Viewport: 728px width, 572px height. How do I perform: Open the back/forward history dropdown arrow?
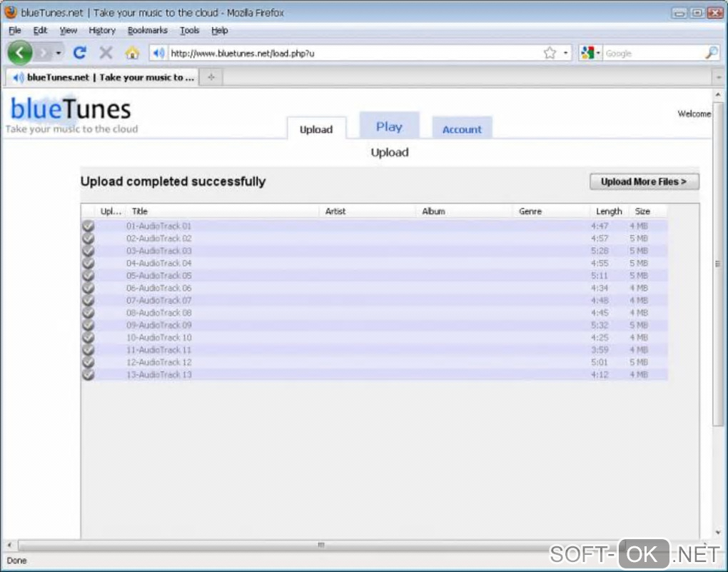59,53
